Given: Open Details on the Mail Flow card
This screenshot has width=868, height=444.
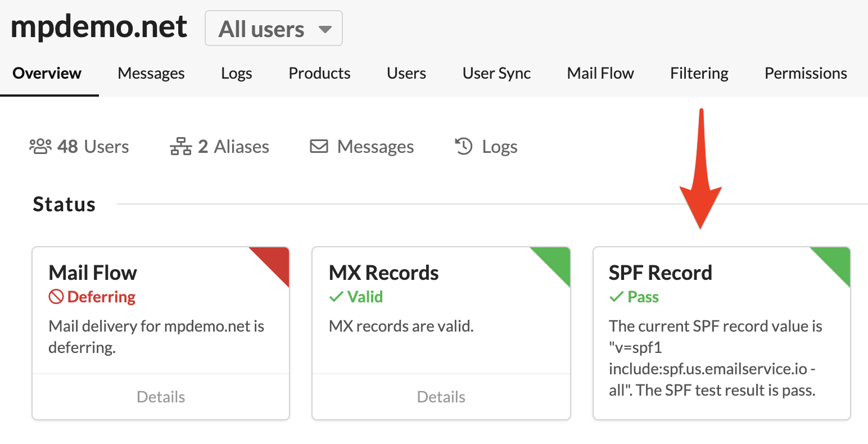Looking at the screenshot, I should coord(161,397).
